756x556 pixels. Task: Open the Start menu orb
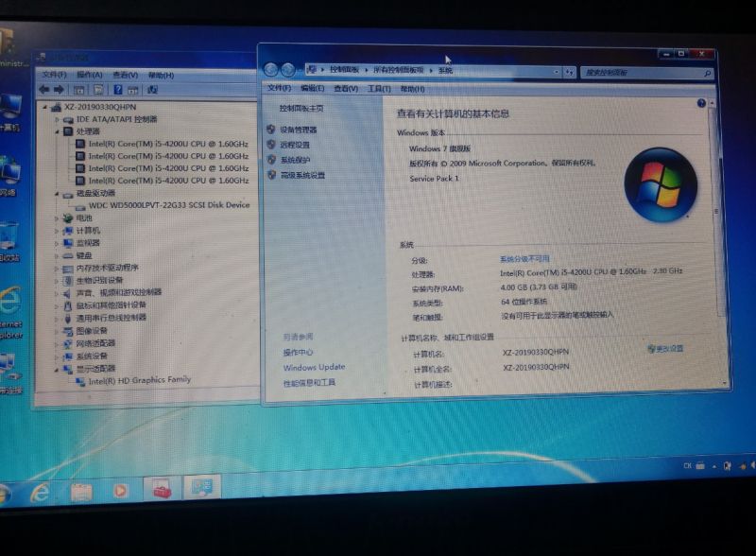coord(4,495)
